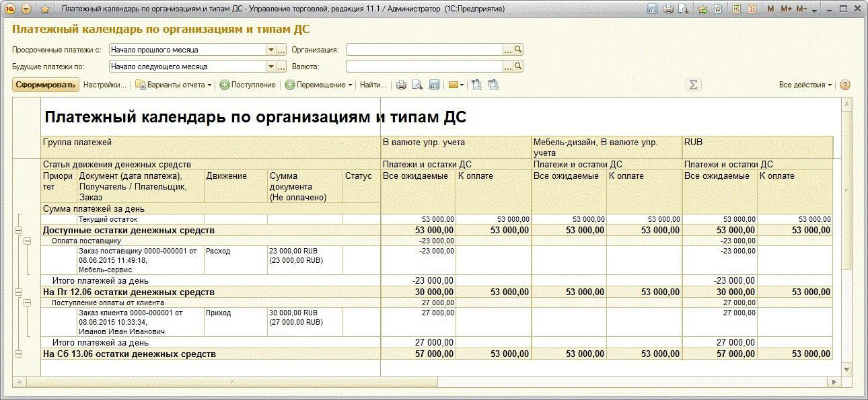Collapse the Доступные остатки денежных средств group
The image size is (868, 400).
tap(18, 230)
